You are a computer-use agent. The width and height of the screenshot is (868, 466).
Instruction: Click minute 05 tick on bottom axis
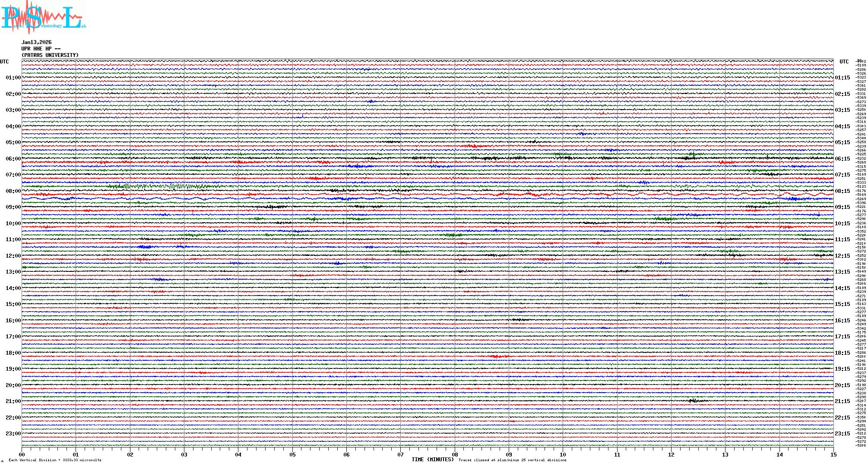292,454
